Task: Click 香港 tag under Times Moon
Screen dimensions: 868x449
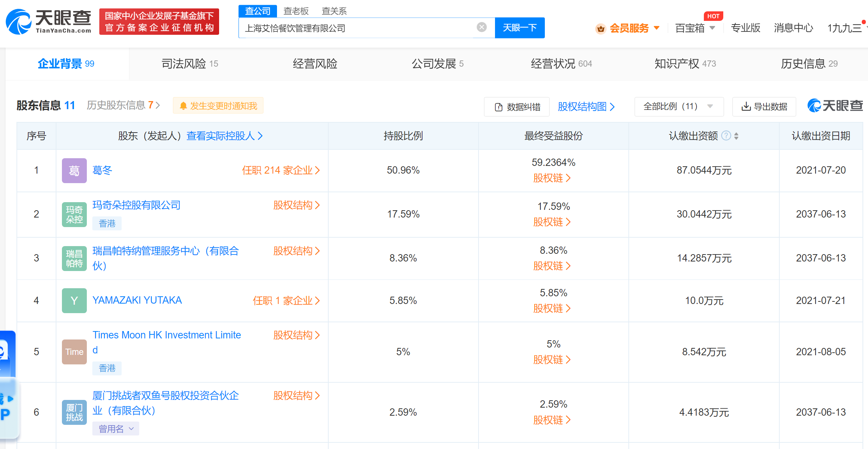Action: pos(107,368)
